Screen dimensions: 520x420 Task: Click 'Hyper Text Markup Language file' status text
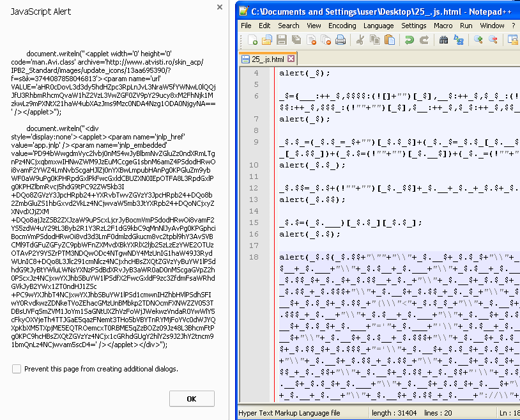pos(289,413)
